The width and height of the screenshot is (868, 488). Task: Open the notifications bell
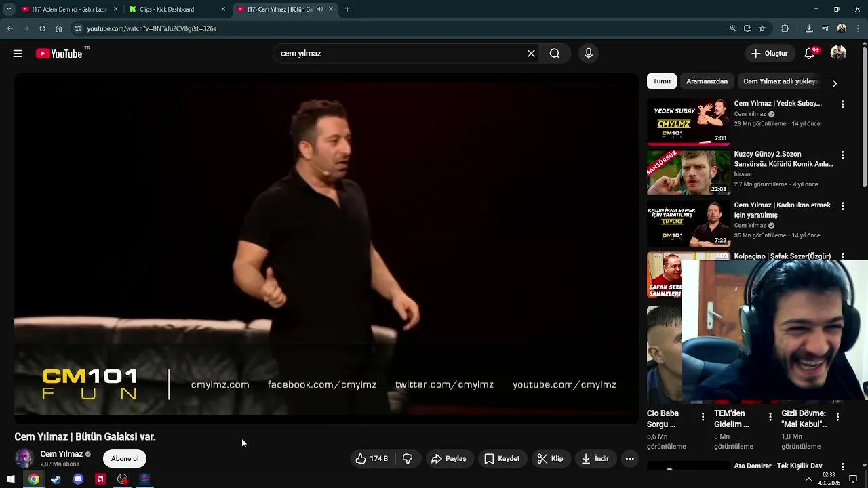click(x=810, y=53)
